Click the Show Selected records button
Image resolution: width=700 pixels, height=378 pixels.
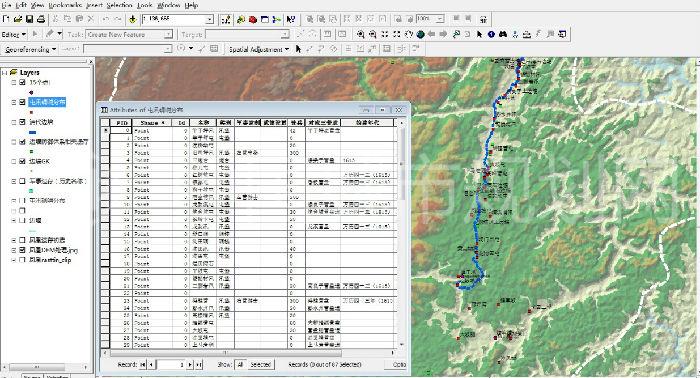(x=261, y=365)
